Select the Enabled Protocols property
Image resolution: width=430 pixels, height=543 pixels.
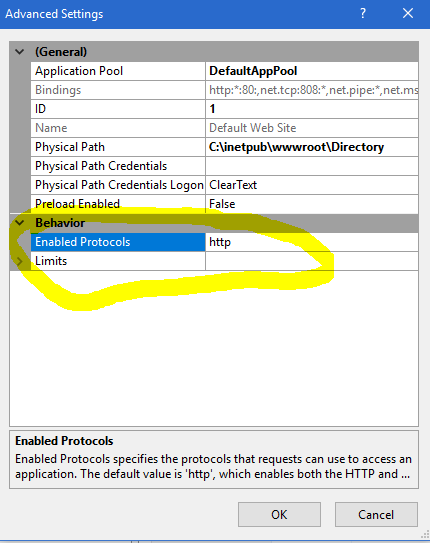pos(118,242)
